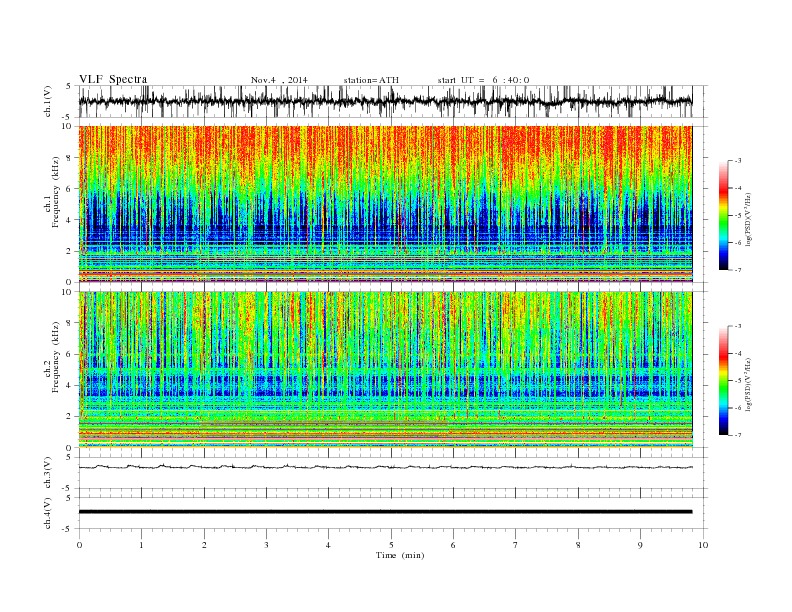Click time axis tick label '2'
Image resolution: width=792 pixels, height=612 pixels.
point(204,545)
